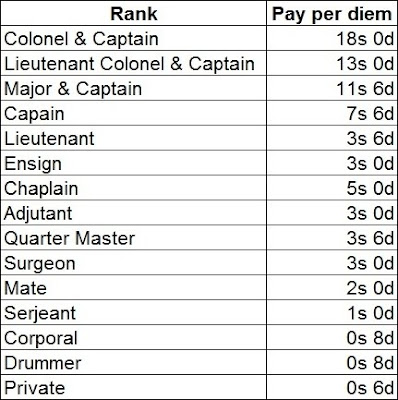Click the Ensign rank cell
398x400 pixels.
133,163
